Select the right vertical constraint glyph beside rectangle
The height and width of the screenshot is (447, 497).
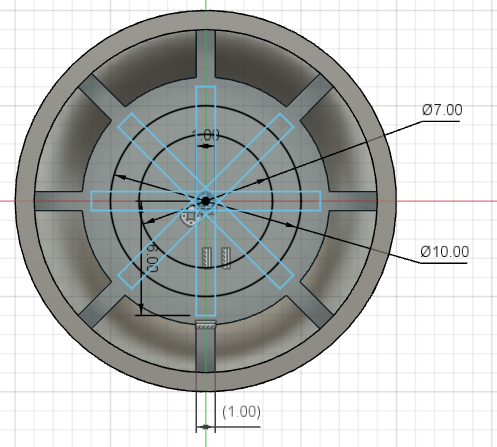(x=226, y=258)
